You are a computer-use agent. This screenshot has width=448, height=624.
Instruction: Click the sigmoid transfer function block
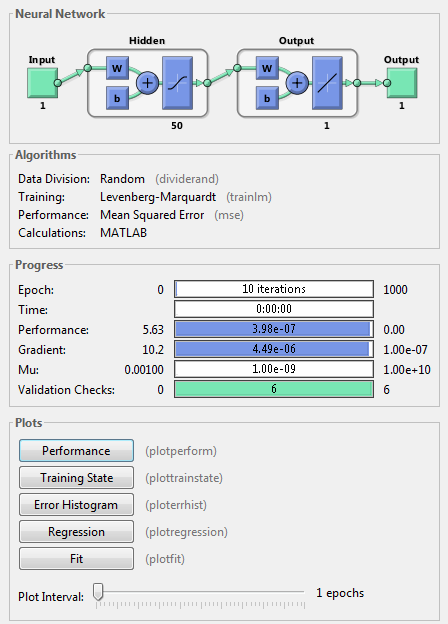click(x=177, y=83)
